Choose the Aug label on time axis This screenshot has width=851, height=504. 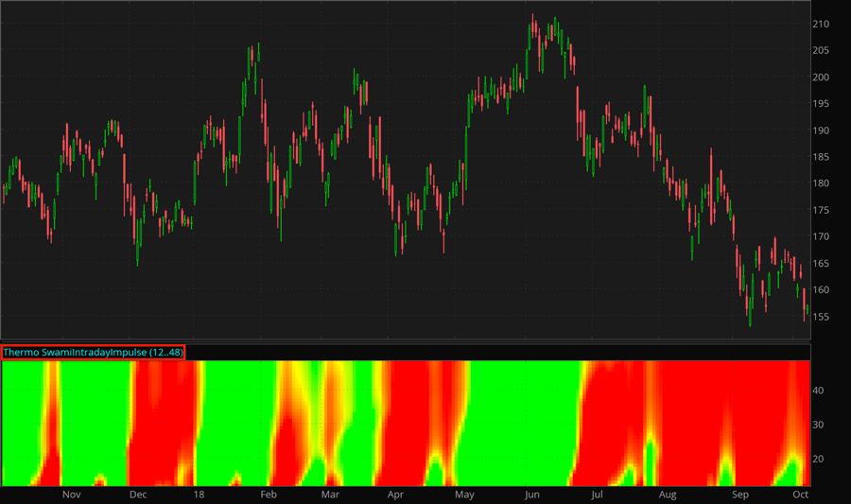(668, 495)
